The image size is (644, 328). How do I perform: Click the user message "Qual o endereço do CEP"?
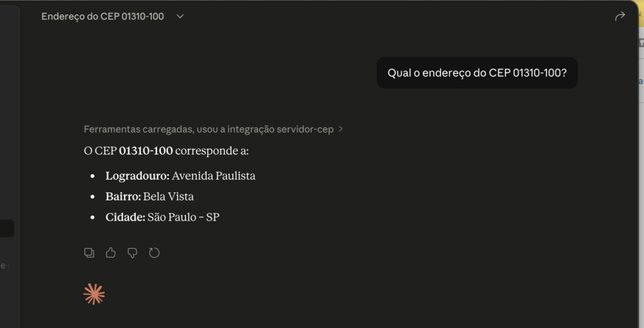(477, 73)
